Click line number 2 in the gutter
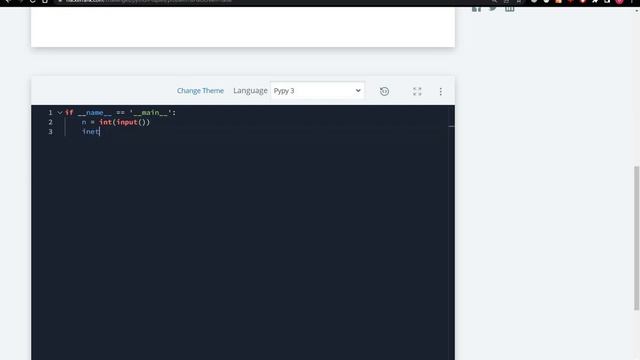Image resolution: width=640 pixels, height=360 pixels. click(50, 122)
